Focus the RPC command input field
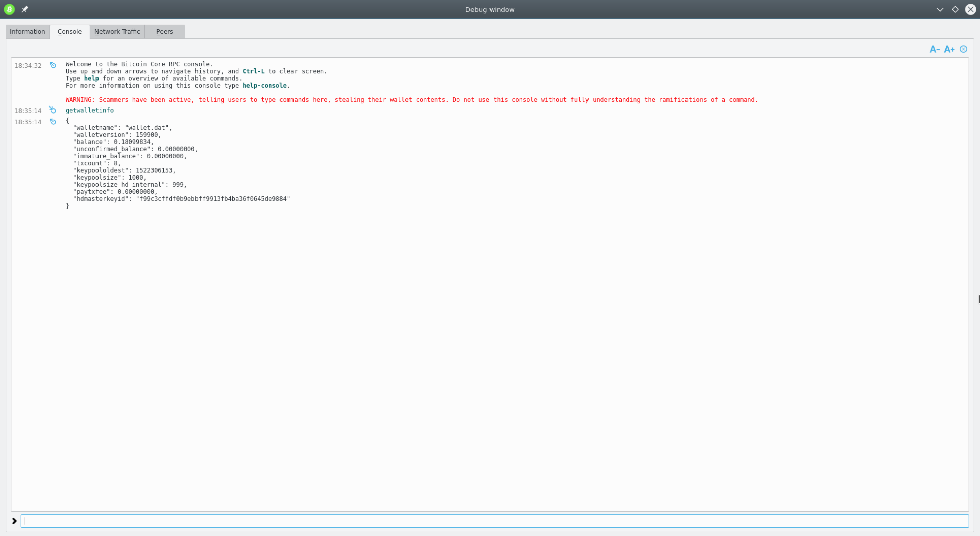The image size is (980, 536). (x=495, y=521)
